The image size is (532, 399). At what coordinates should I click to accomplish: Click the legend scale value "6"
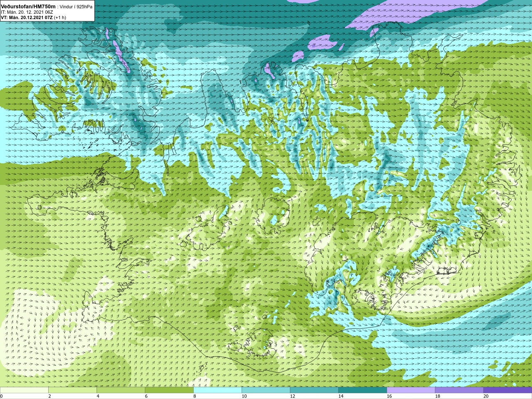coord(146,396)
